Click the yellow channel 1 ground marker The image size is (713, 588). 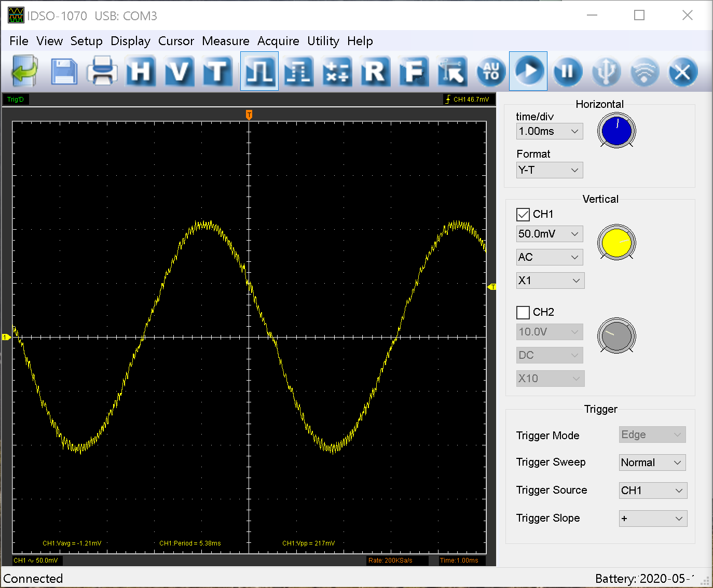click(x=6, y=337)
